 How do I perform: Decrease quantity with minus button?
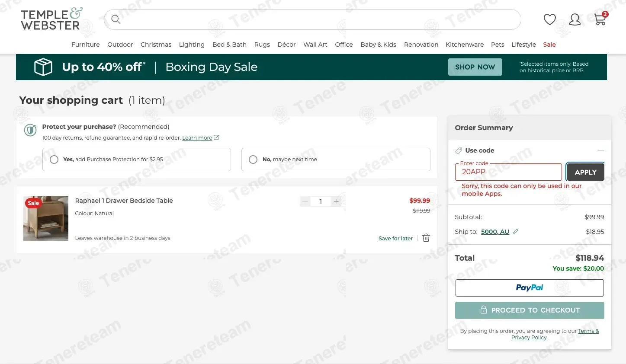pyautogui.click(x=305, y=201)
